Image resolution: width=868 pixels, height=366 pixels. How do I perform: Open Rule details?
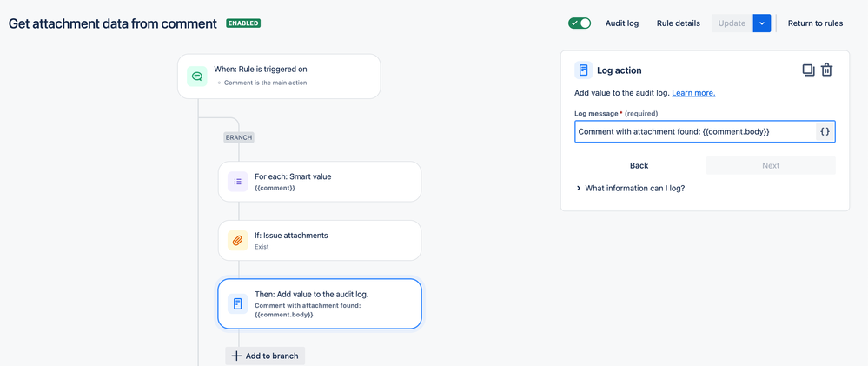click(x=678, y=23)
